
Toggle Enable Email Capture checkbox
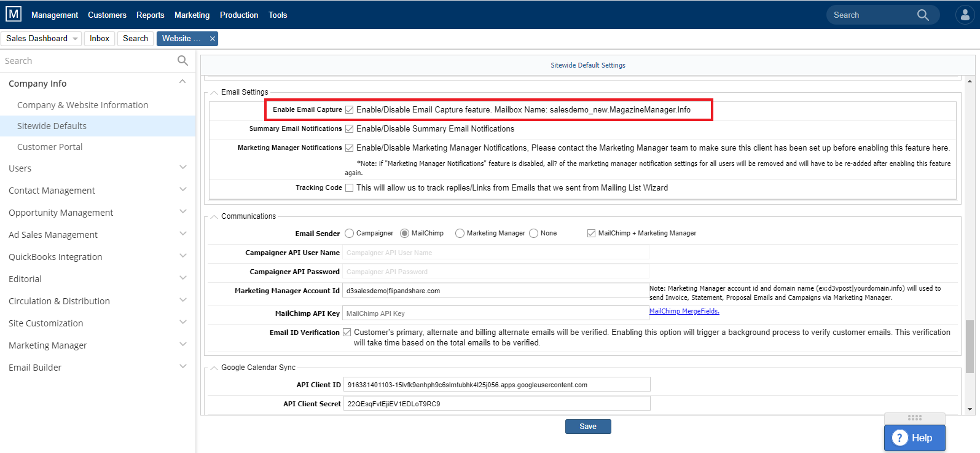(x=349, y=110)
